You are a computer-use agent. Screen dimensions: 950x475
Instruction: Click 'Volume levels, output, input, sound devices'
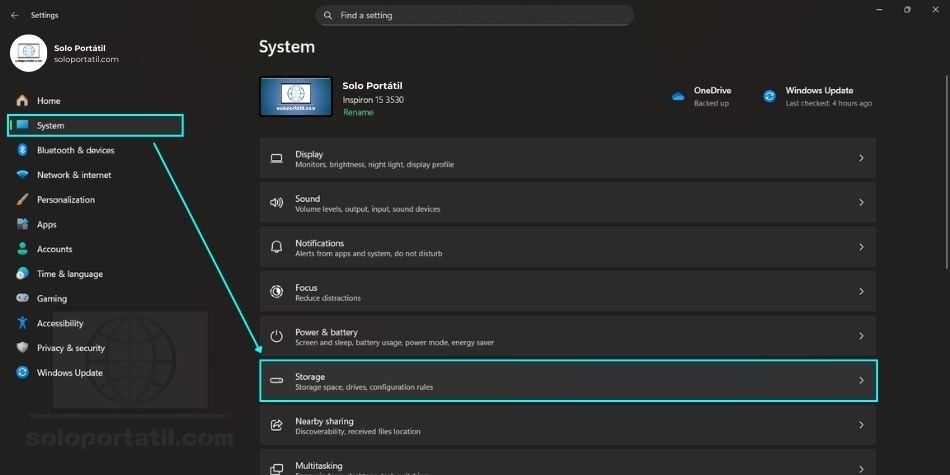click(x=368, y=209)
